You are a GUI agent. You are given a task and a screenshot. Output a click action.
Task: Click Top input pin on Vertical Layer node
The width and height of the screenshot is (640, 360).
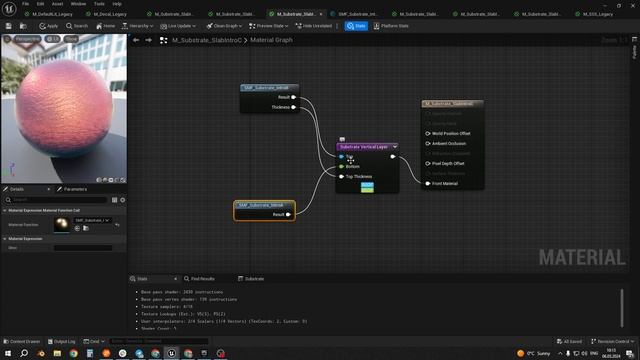click(x=341, y=156)
